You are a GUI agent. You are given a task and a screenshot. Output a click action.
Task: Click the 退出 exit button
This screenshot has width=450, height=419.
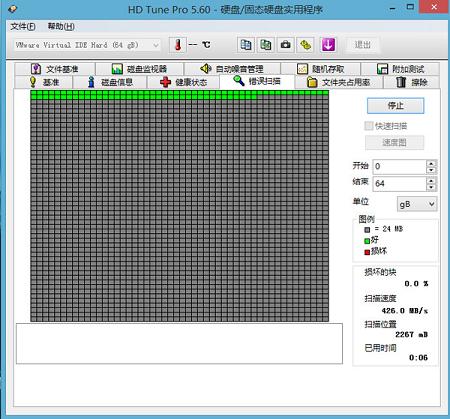(362, 45)
